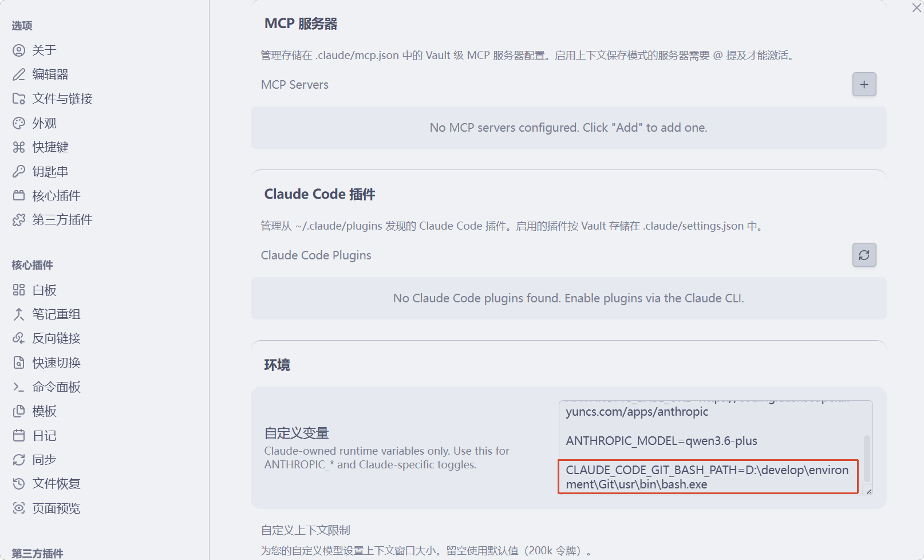Select the 日记 calendar icon

click(x=19, y=435)
